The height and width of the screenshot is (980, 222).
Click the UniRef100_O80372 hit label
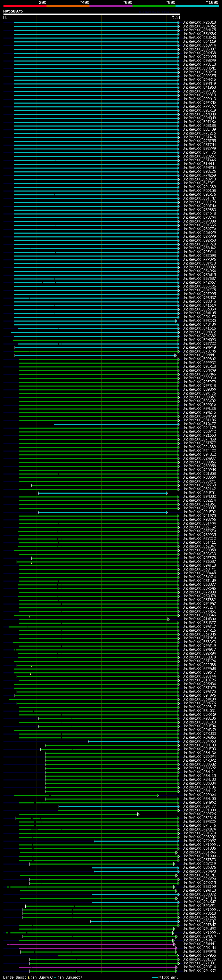(199, 894)
